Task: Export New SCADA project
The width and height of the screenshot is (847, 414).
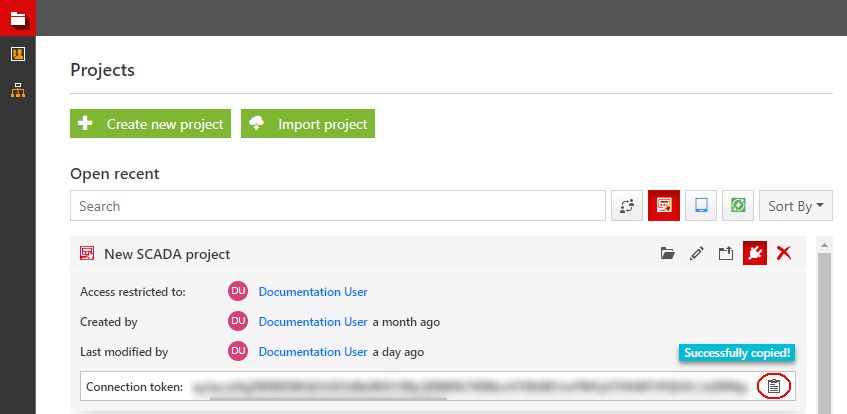Action: 725,253
